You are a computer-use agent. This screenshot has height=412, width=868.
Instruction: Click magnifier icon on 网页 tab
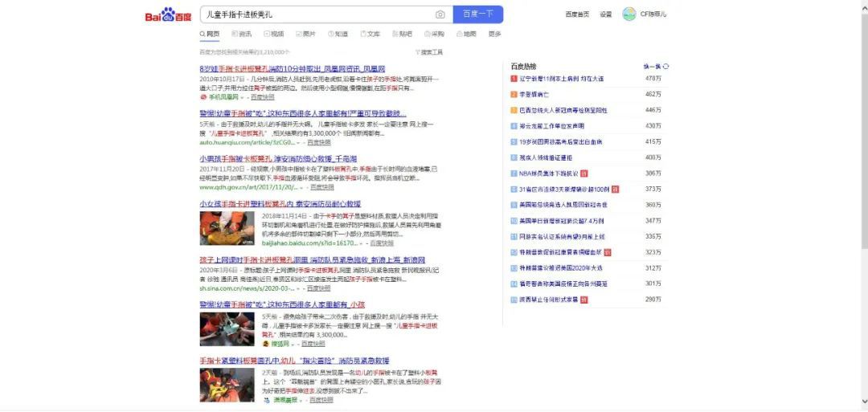click(x=203, y=35)
